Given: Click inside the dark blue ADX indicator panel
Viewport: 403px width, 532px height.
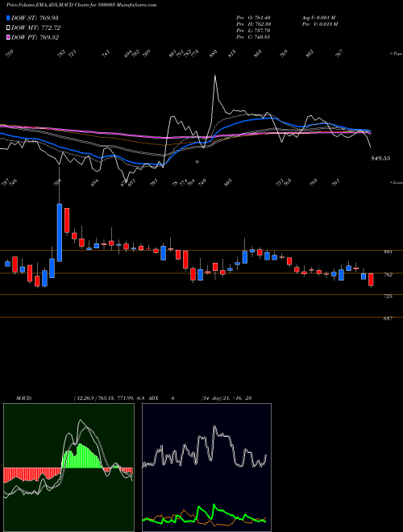Looking at the screenshot, I should click(206, 468).
